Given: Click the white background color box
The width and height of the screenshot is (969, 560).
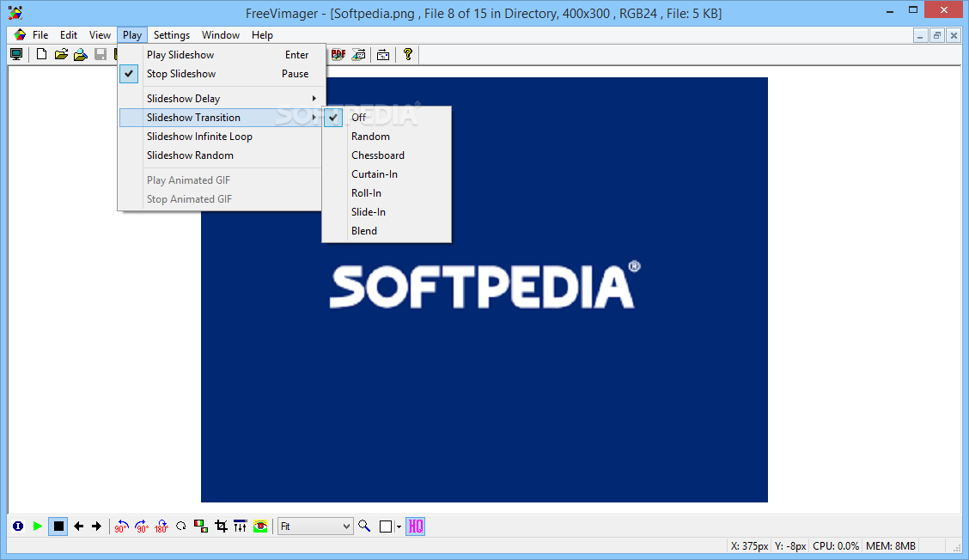Looking at the screenshot, I should coord(386,527).
